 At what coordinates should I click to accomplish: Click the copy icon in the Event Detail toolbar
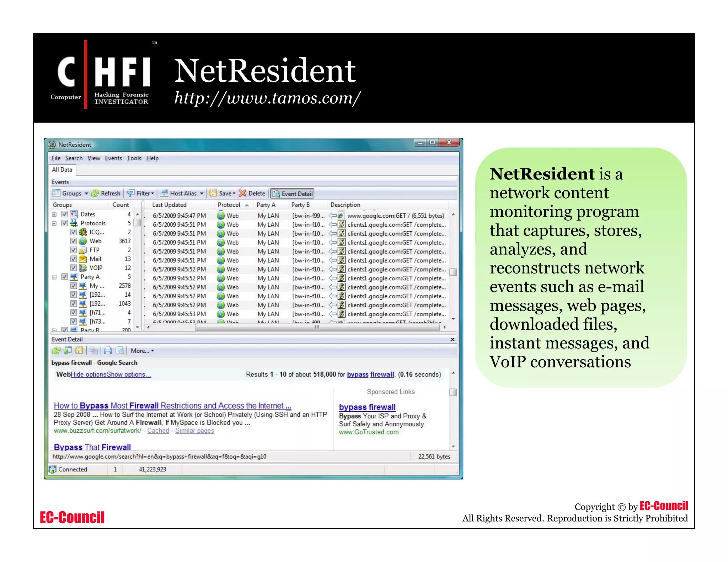coord(93,351)
